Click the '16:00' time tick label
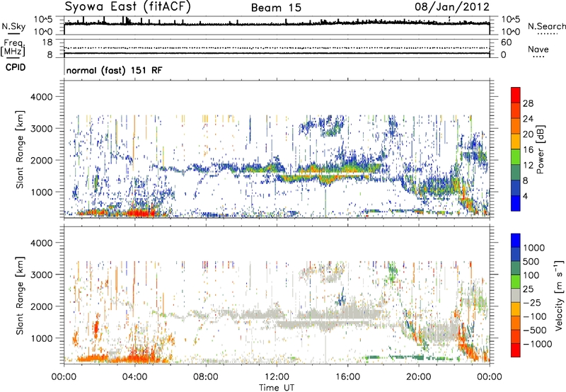Screen dimensions: 566x392 (347, 377)
